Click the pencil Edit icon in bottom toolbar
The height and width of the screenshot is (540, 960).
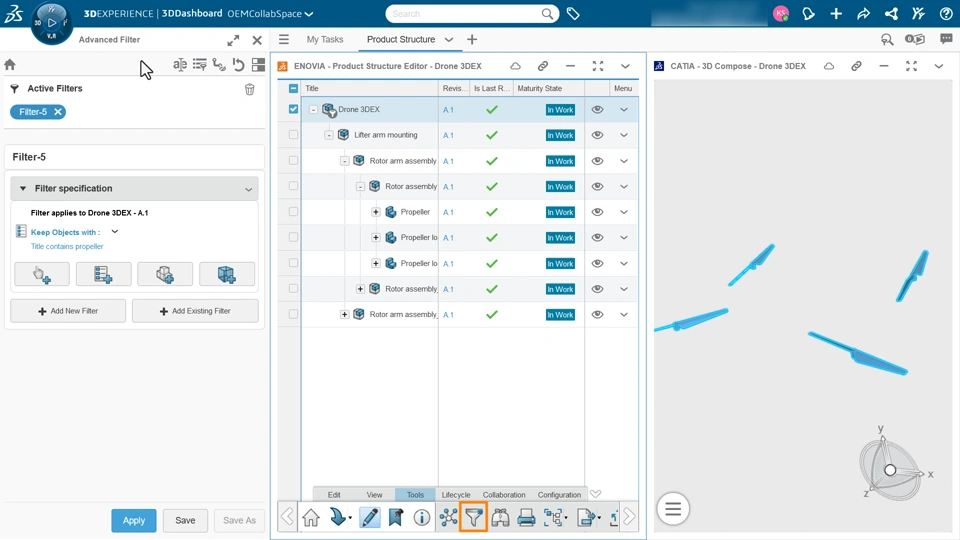click(369, 517)
